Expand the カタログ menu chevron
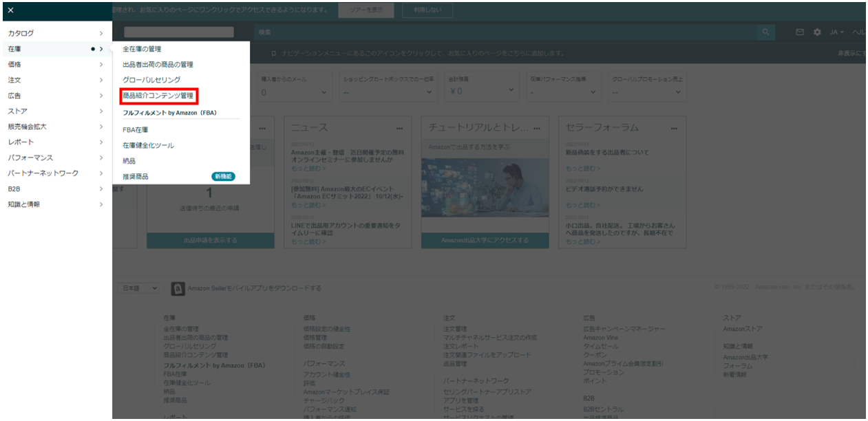Screen dimensions: 868x421 coord(101,33)
